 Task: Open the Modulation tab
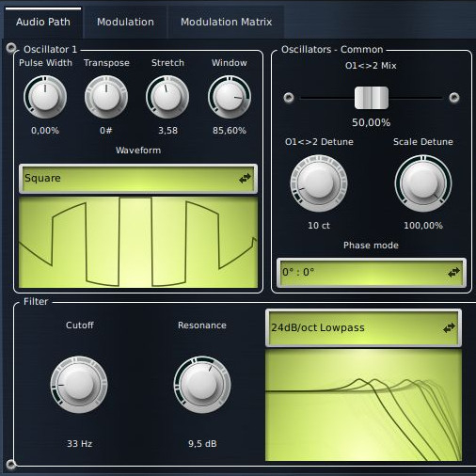pyautogui.click(x=125, y=23)
